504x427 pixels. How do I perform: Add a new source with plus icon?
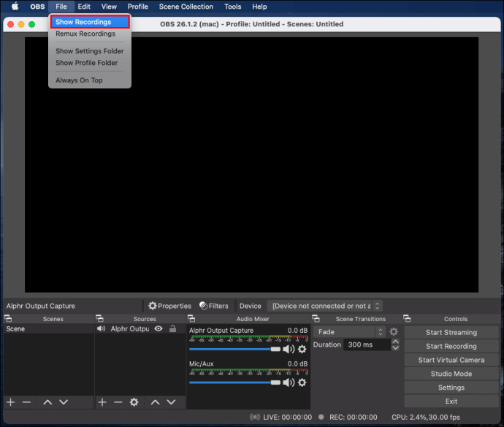tap(102, 402)
